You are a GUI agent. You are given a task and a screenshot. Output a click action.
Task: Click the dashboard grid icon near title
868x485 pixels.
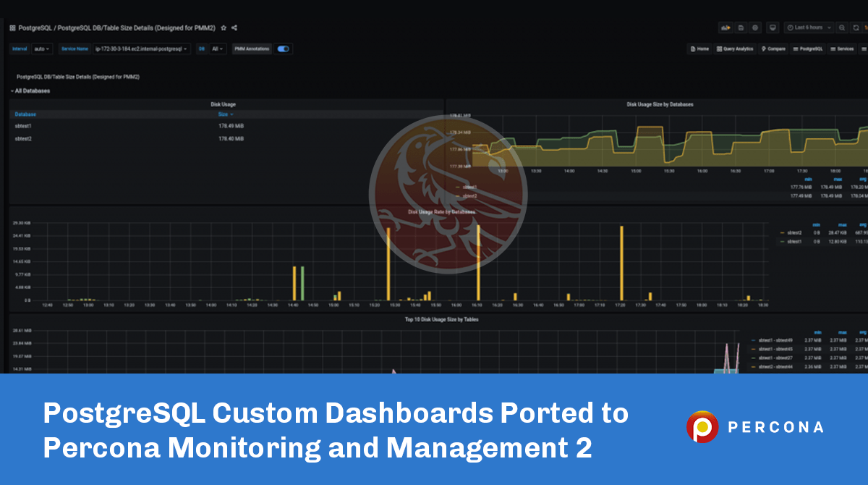[x=12, y=28]
